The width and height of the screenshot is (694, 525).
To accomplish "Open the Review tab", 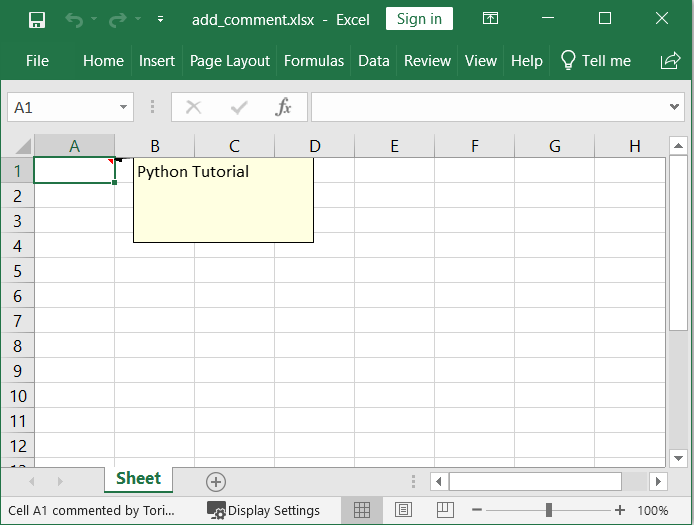I will point(427,61).
